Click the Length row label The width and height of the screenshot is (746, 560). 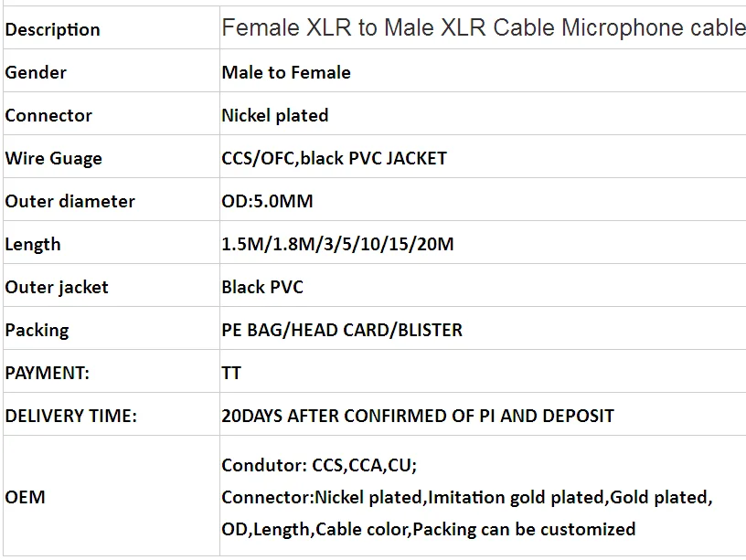(33, 244)
